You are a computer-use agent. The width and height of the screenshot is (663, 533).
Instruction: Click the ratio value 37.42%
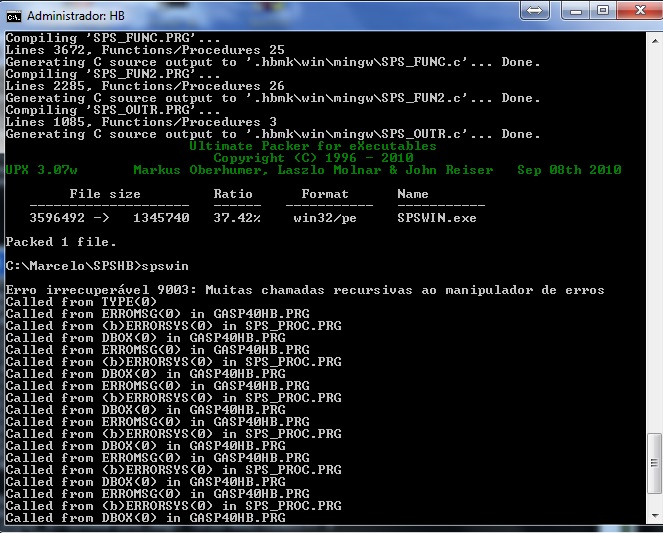point(237,218)
